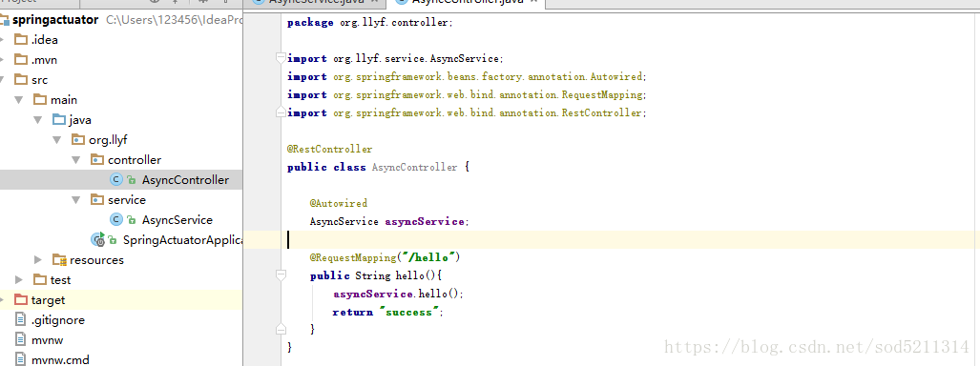Fold the imports block in the gutter
This screenshot has width=980, height=366.
pos(281,58)
